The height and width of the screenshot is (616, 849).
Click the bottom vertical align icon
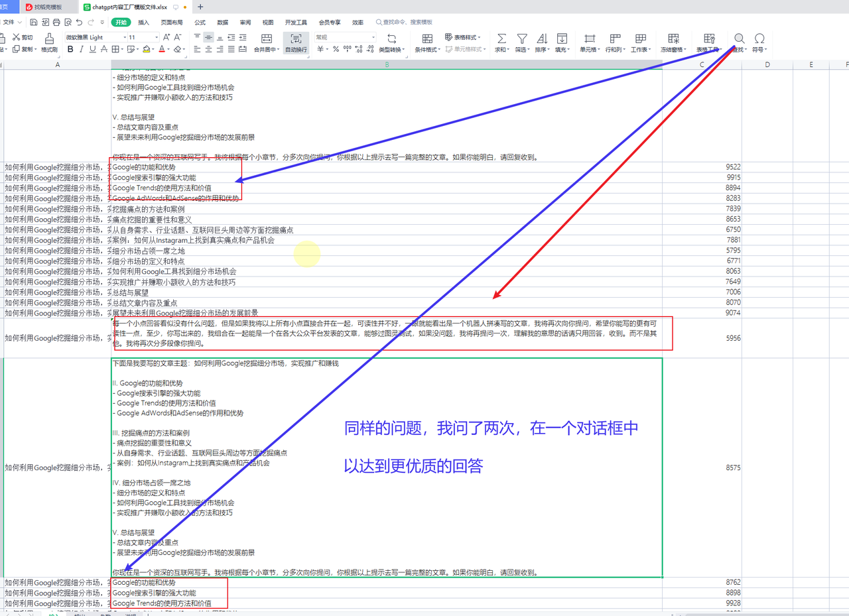[x=220, y=38]
